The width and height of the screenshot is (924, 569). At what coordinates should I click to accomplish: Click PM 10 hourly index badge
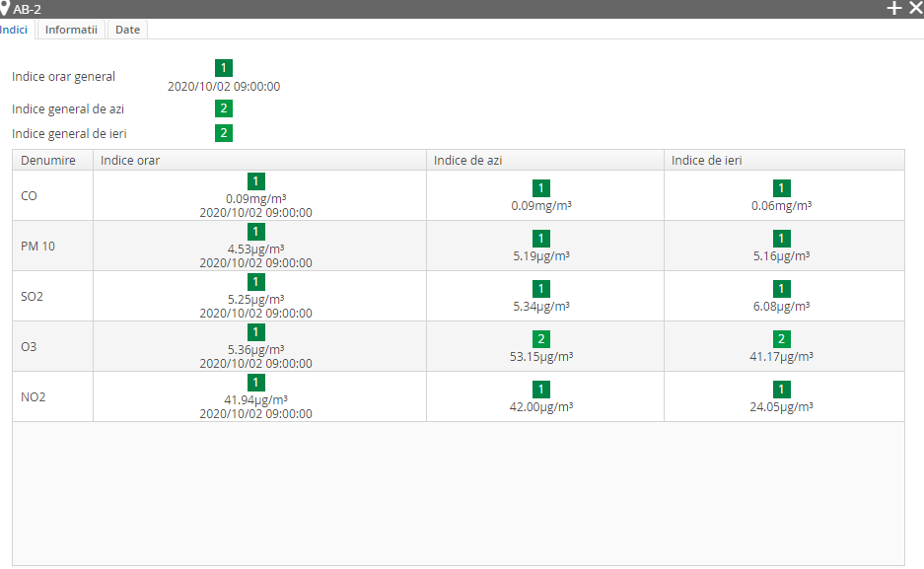tap(255, 232)
